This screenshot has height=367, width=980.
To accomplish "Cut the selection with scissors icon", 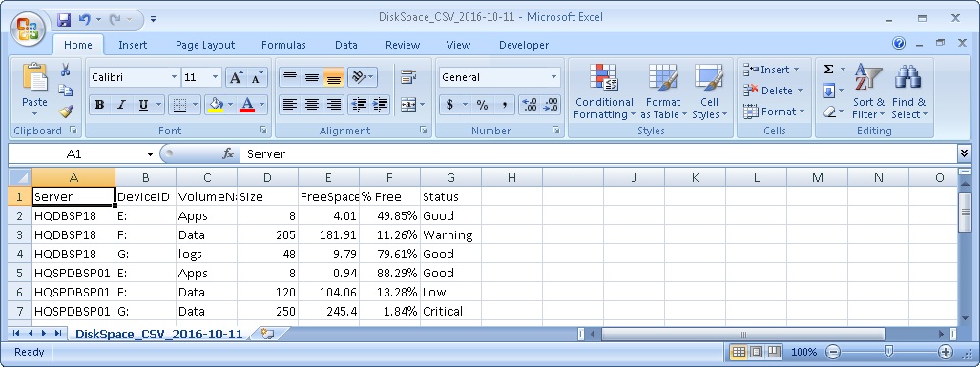I will [x=65, y=70].
